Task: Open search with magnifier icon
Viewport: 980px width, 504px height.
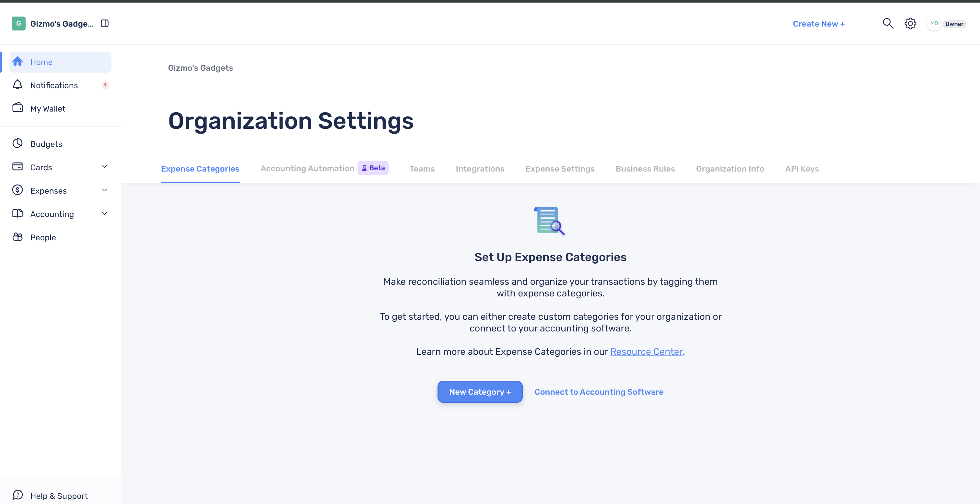Action: click(x=888, y=24)
